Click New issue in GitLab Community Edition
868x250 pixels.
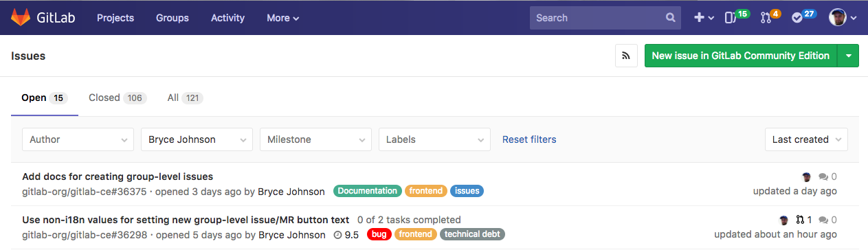coord(740,56)
